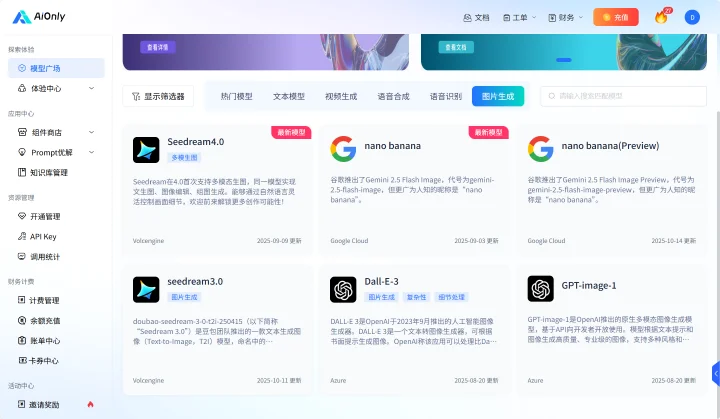The image size is (720, 419).
Task: Click nano banana(Preview) Google logo
Action: coord(540,149)
